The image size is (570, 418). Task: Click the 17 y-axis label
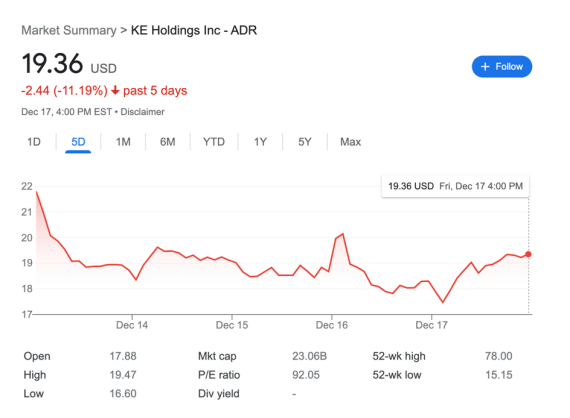(x=27, y=314)
